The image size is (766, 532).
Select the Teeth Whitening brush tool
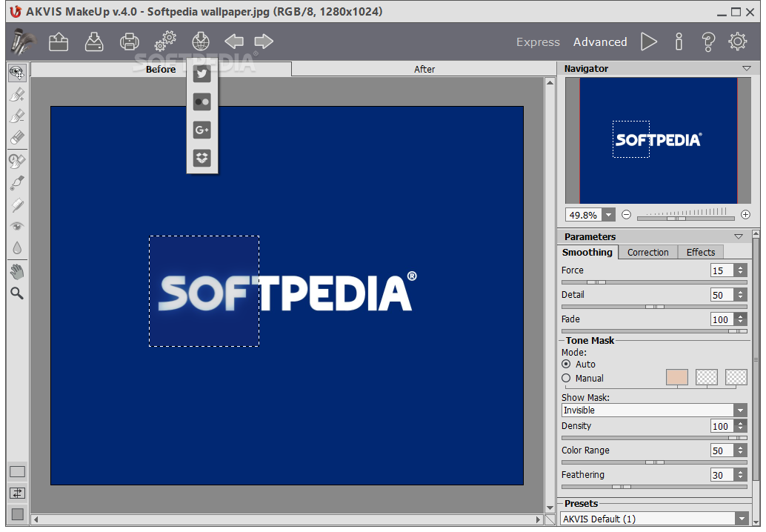pos(17,205)
